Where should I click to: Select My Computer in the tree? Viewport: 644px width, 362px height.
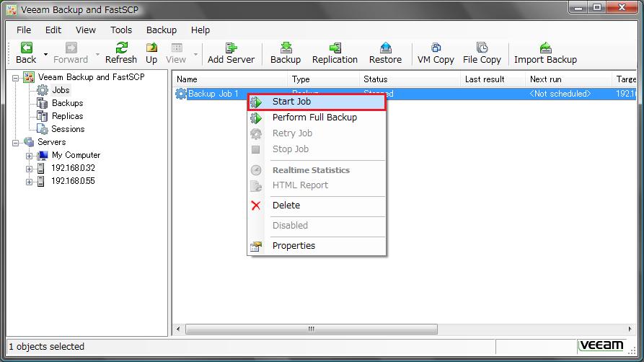(76, 155)
